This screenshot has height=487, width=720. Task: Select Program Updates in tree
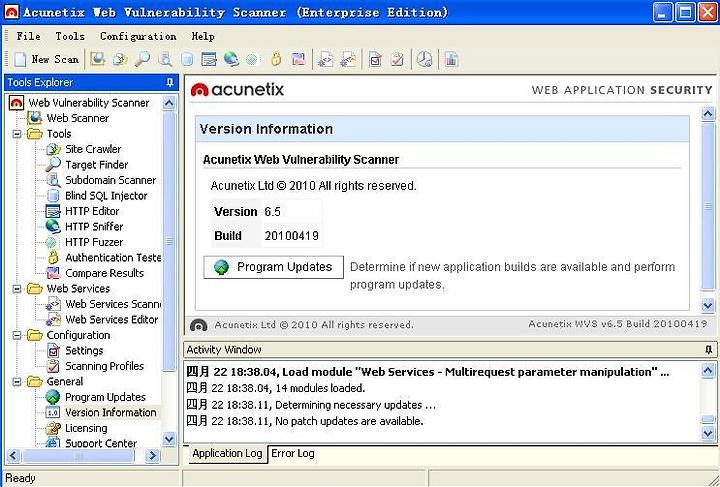pyautogui.click(x=105, y=397)
